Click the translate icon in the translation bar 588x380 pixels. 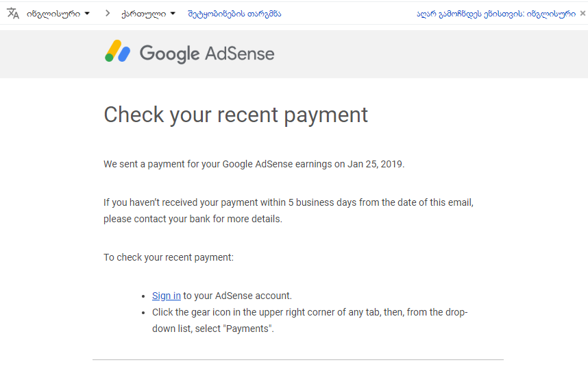click(x=13, y=14)
